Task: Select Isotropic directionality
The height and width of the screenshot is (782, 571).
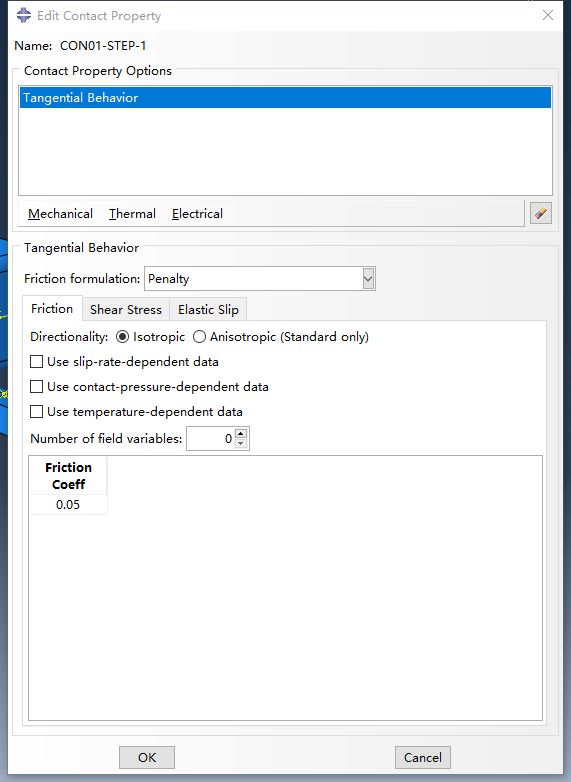Action: point(122,337)
